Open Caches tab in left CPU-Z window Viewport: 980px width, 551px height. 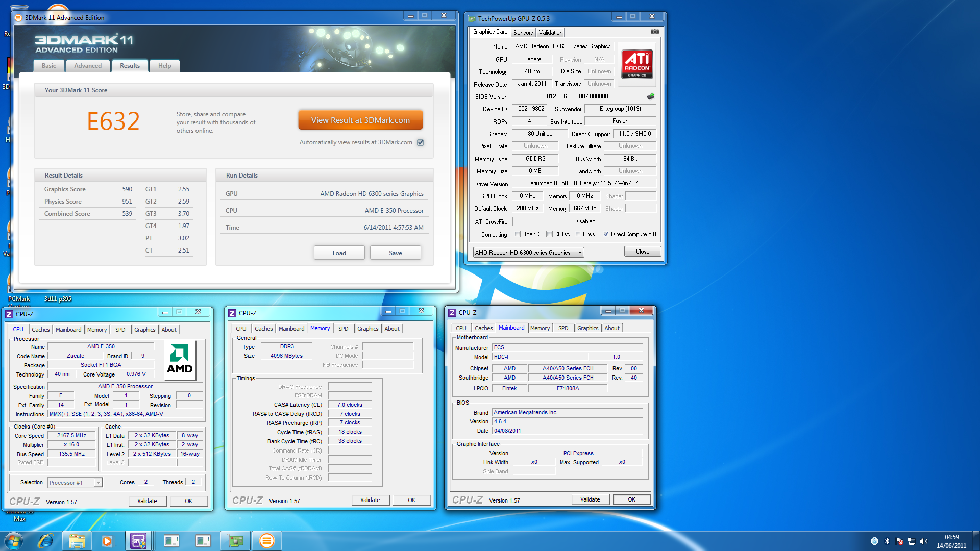click(x=41, y=330)
